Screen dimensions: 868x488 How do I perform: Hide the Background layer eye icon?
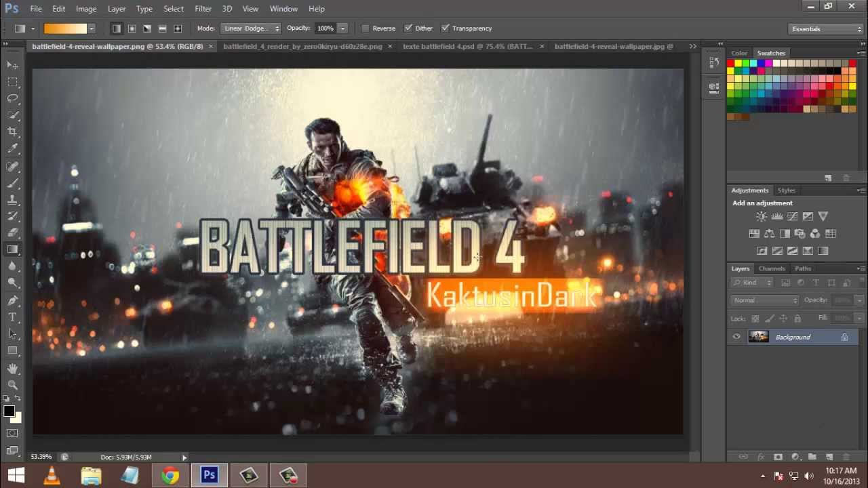coord(736,337)
